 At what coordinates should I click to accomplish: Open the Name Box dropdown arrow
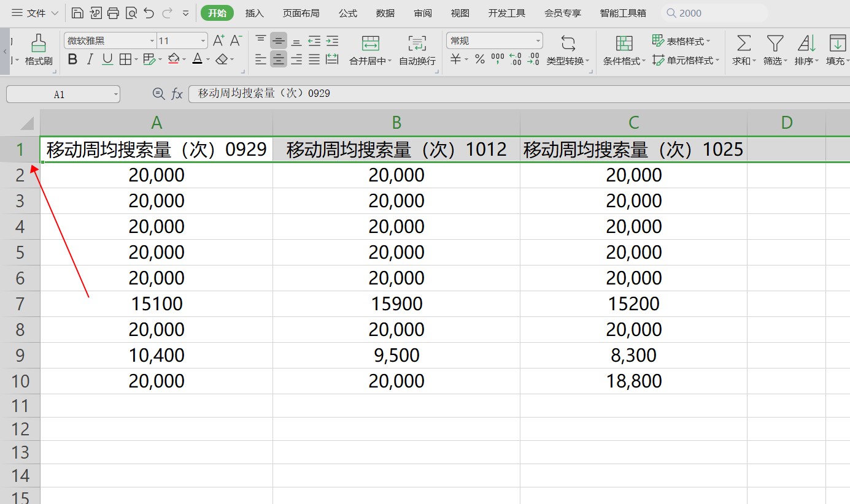click(x=115, y=94)
